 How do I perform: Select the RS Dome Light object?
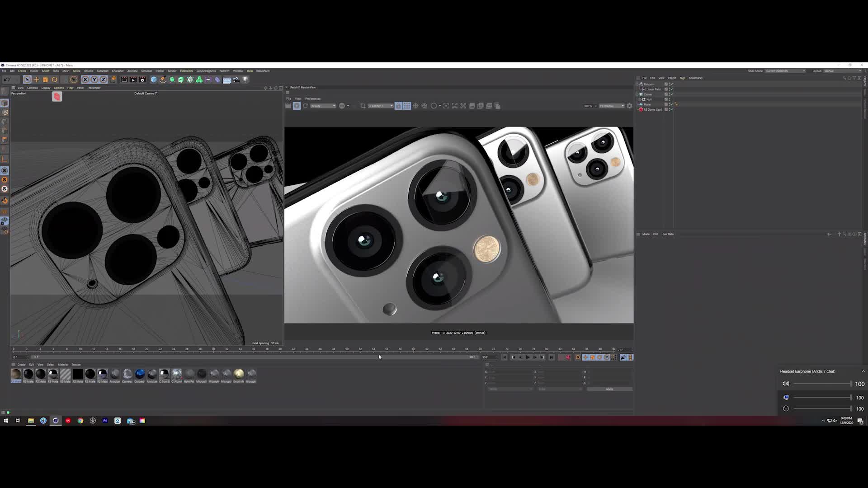(x=653, y=109)
